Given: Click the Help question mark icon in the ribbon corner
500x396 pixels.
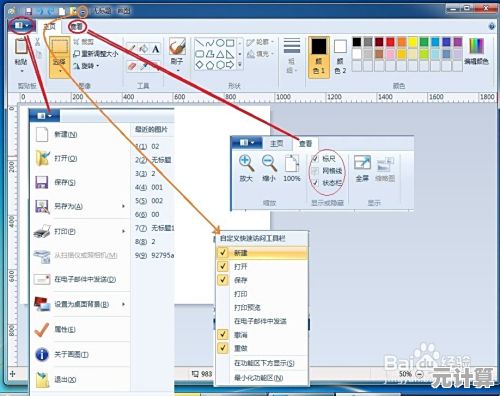Looking at the screenshot, I should (491, 26).
